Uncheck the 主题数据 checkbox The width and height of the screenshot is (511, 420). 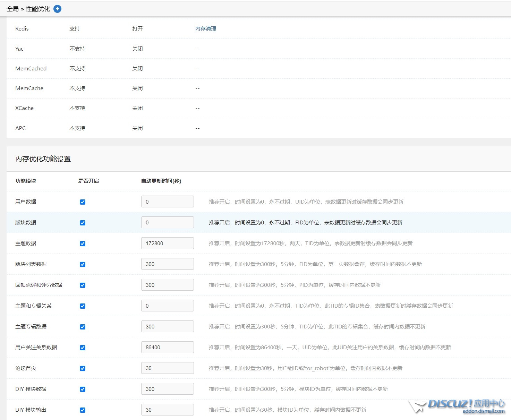(83, 243)
